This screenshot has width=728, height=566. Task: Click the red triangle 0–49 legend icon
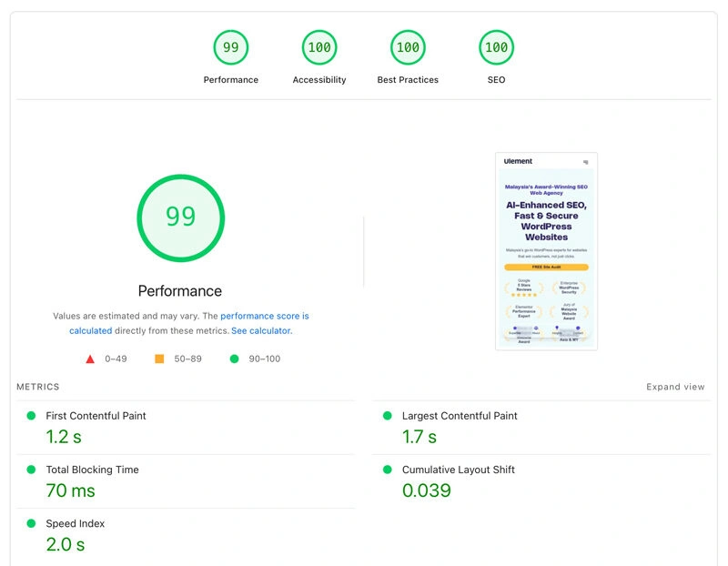click(x=90, y=359)
